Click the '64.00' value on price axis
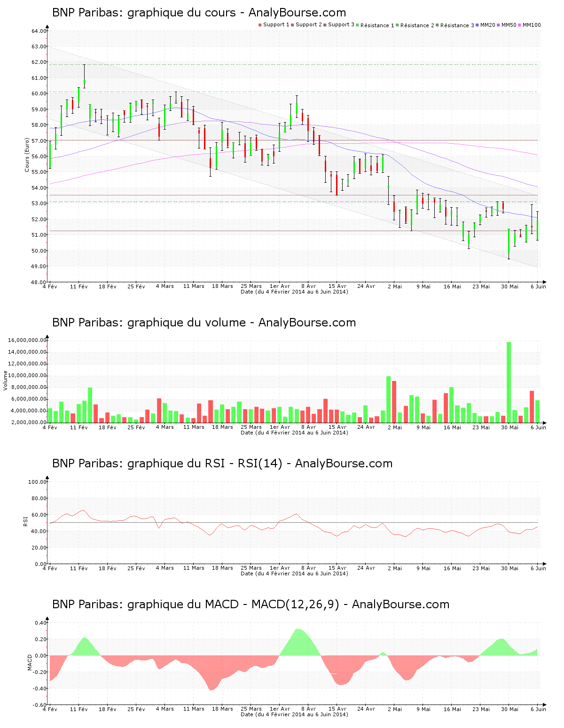Image resolution: width=564 pixels, height=728 pixels. 39,31
